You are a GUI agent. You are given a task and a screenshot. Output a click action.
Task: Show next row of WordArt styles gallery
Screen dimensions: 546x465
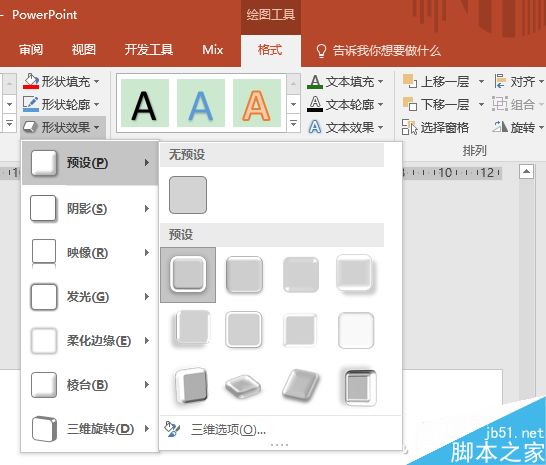click(294, 104)
